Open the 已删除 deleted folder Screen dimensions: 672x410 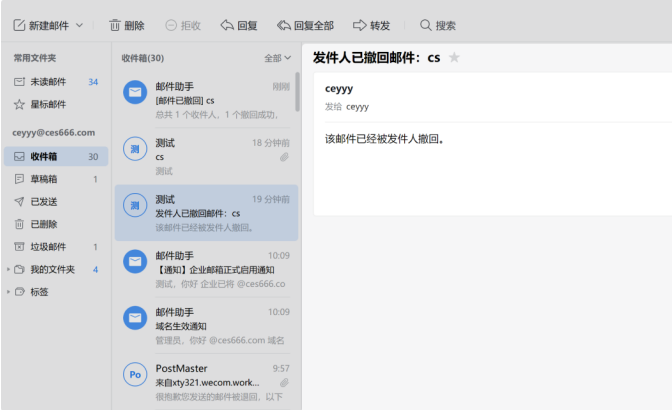tap(44, 224)
